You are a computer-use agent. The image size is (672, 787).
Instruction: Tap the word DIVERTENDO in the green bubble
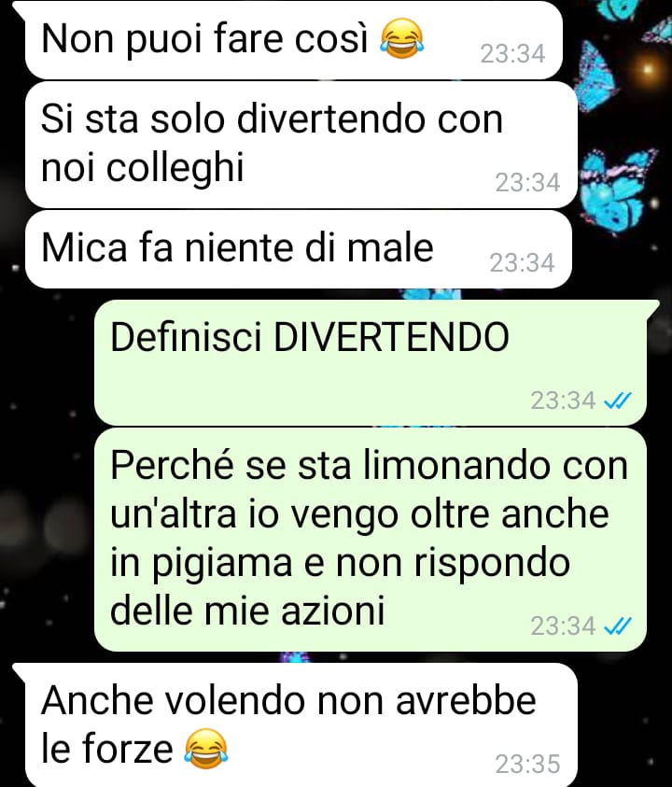(x=391, y=337)
